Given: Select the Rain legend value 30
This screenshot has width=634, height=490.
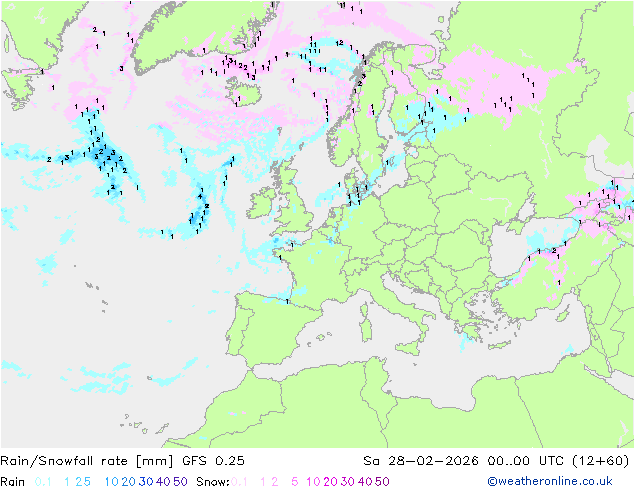Looking at the screenshot, I should coord(146,482).
